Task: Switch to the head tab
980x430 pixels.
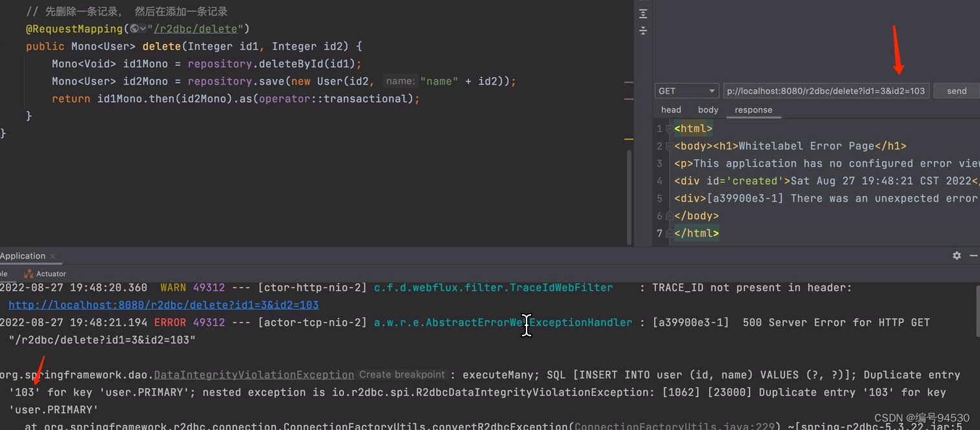Action: click(x=671, y=110)
